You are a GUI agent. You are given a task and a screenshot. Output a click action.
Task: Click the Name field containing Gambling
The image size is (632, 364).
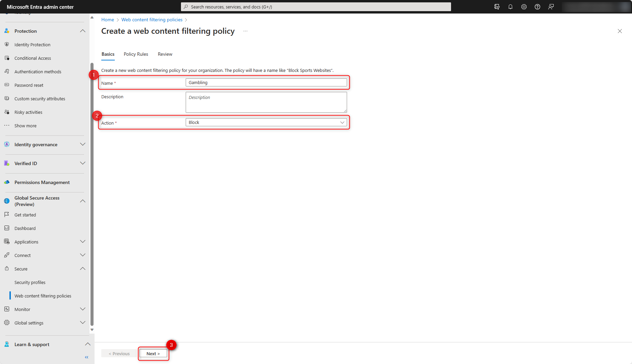266,82
